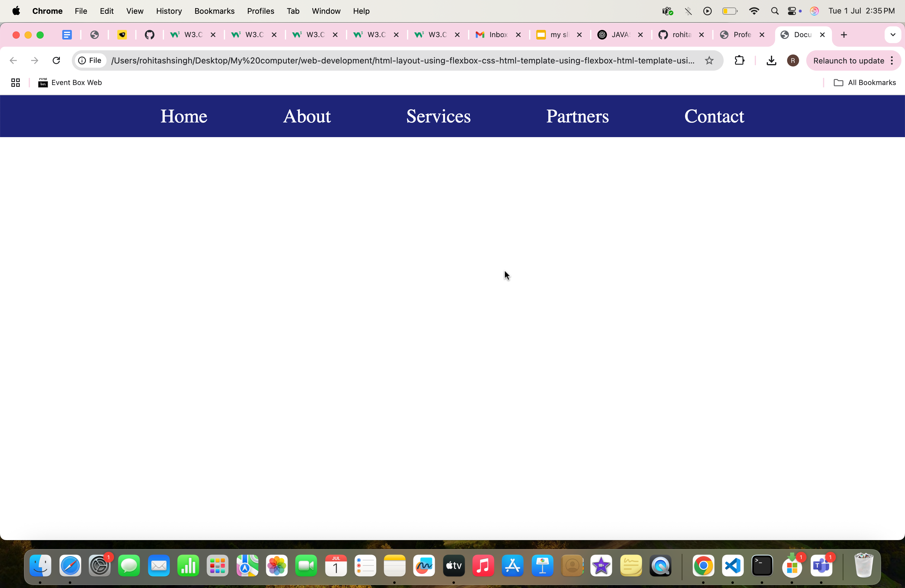Viewport: 905px width, 588px height.
Task: Open new tab with plus button
Action: (844, 35)
